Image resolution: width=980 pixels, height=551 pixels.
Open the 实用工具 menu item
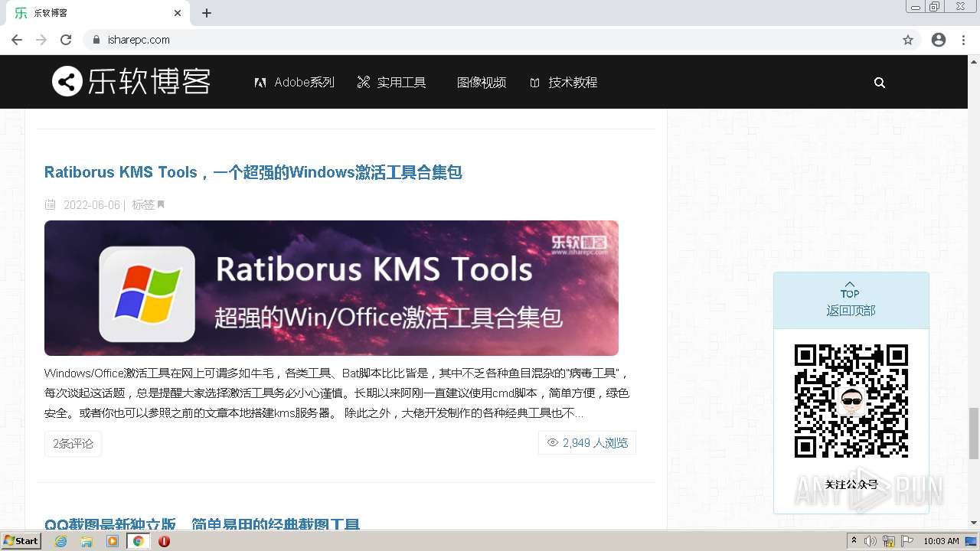tap(392, 83)
